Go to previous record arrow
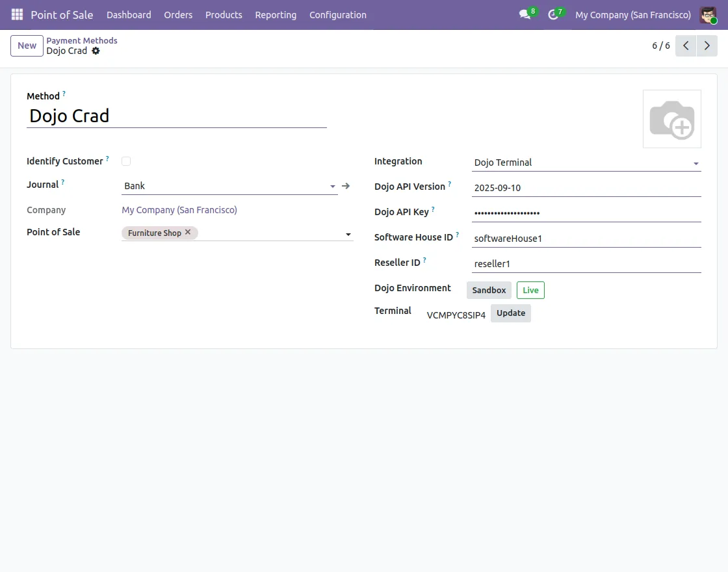Screen dimensions: 728x572 pos(686,45)
